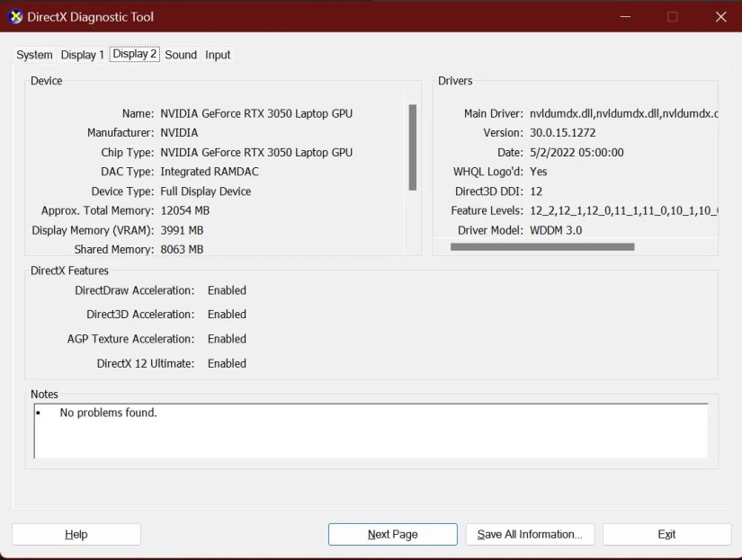The width and height of the screenshot is (742, 560).
Task: Click the Exit button
Action: [x=666, y=534]
